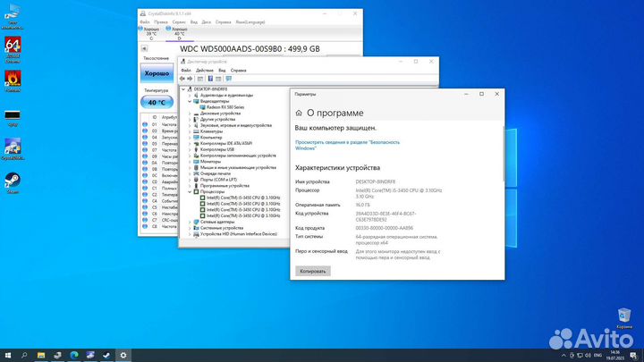Click Settings gear icon in taskbar
Screen dimensions: 644x362
click(123, 356)
